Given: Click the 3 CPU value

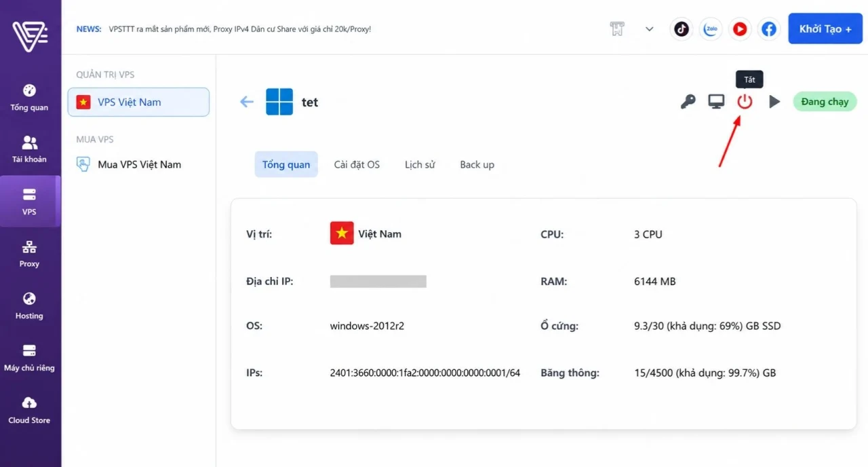Looking at the screenshot, I should tap(648, 234).
